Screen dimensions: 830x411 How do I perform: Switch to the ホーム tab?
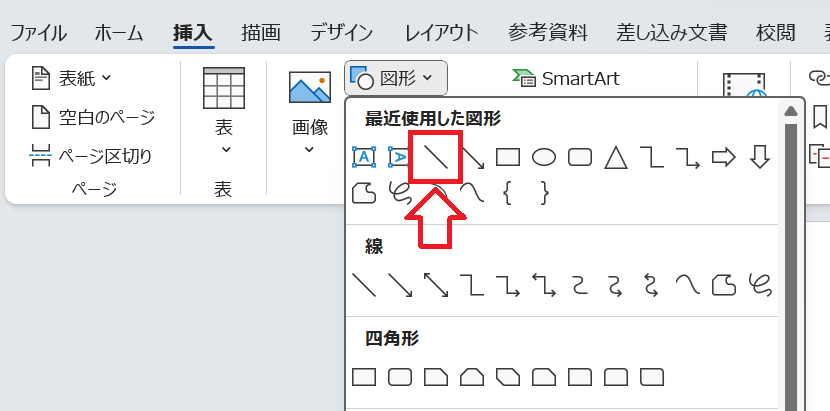click(119, 33)
